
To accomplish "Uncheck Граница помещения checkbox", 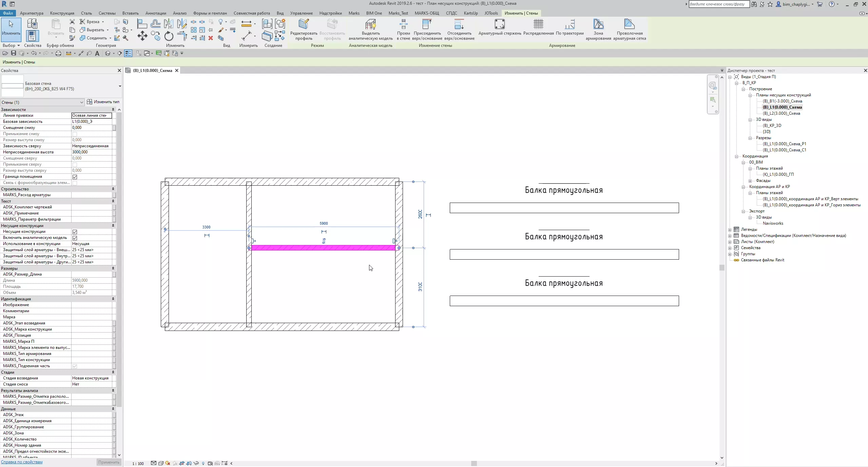I will tap(75, 177).
